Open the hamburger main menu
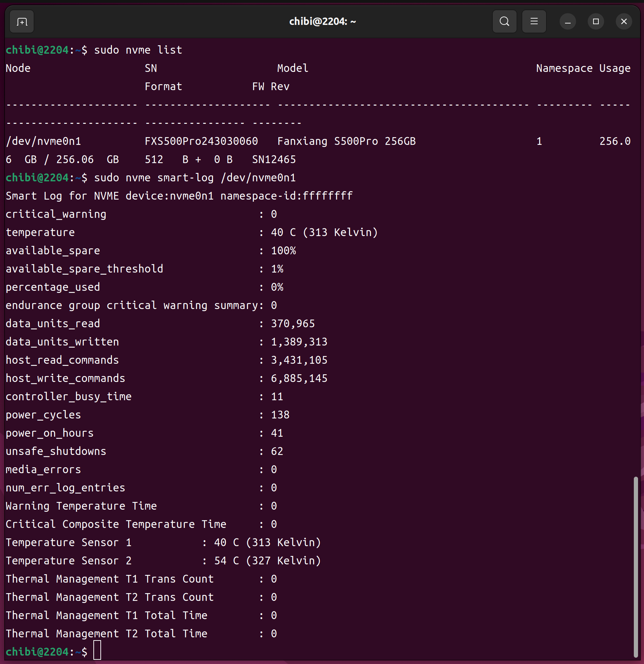644x664 pixels. (534, 22)
